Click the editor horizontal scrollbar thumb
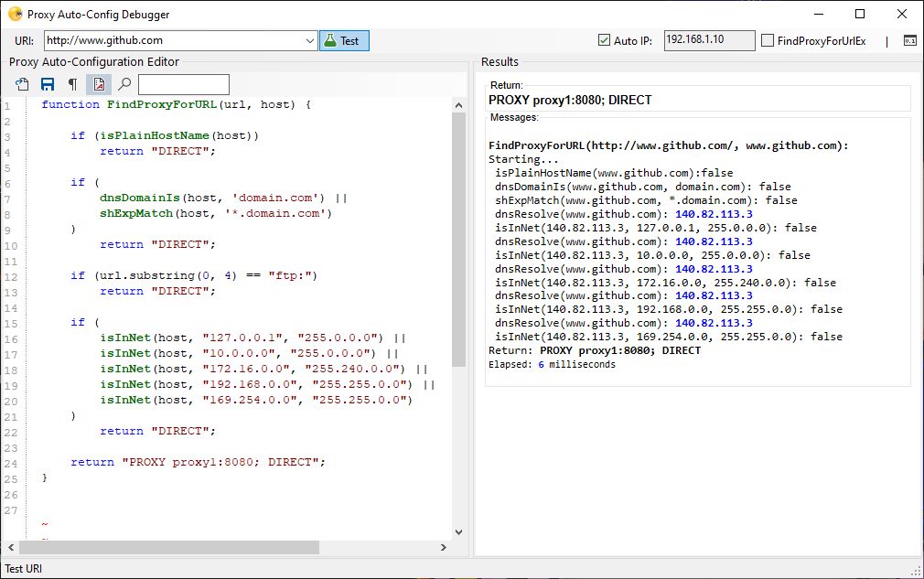Viewport: 924px width, 579px height. point(169,547)
